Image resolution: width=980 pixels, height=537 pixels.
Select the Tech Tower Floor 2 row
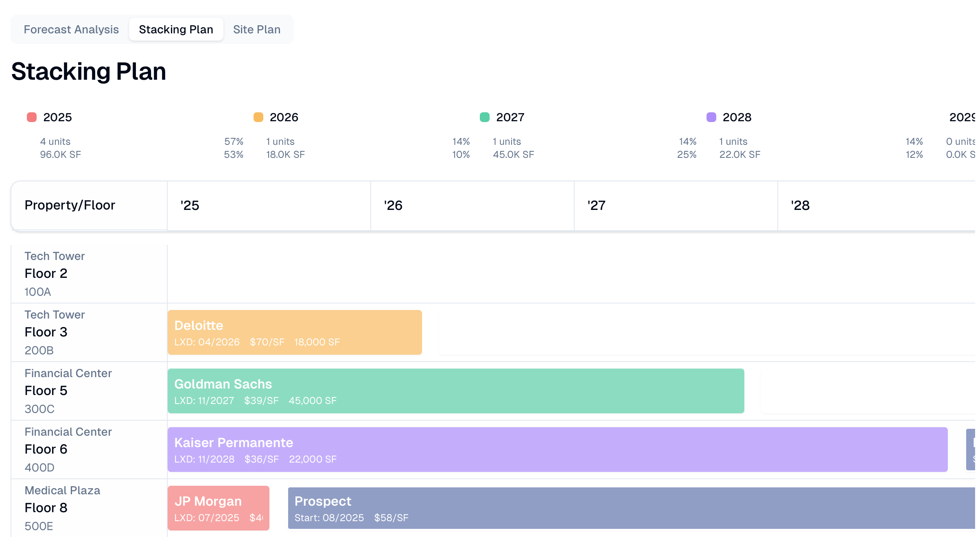pyautogui.click(x=89, y=274)
